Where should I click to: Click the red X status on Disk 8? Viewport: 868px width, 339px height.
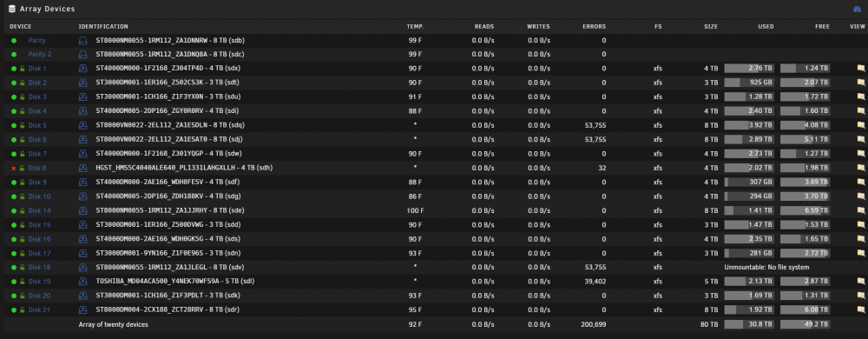tap(14, 168)
